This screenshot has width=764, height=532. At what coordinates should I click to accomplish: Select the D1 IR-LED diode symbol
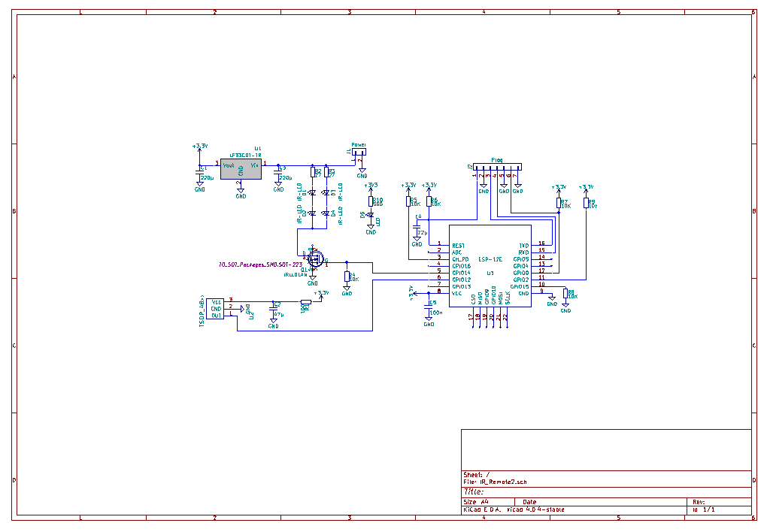click(312, 193)
